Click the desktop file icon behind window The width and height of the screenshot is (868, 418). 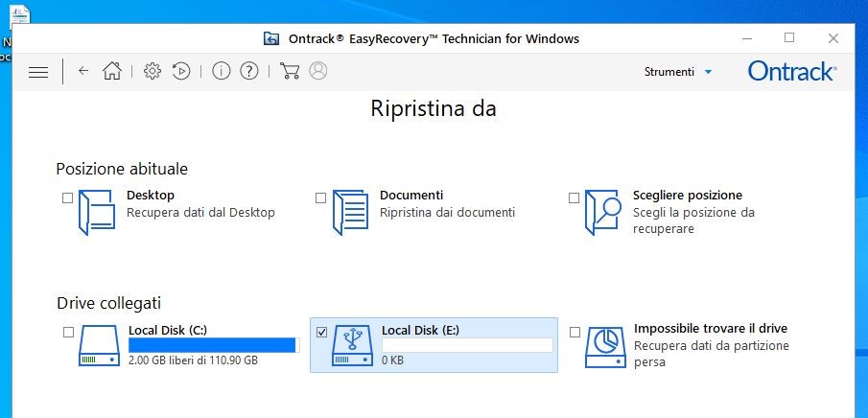pos(19,15)
